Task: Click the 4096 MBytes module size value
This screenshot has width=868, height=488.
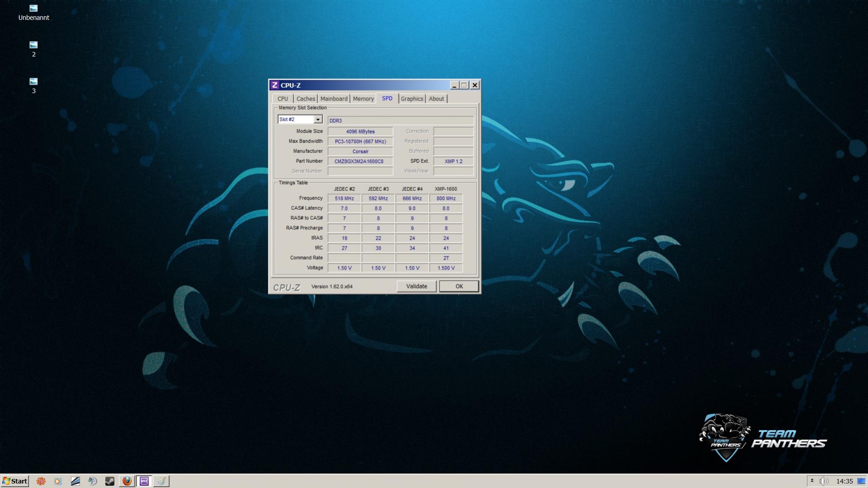Action: (x=360, y=132)
